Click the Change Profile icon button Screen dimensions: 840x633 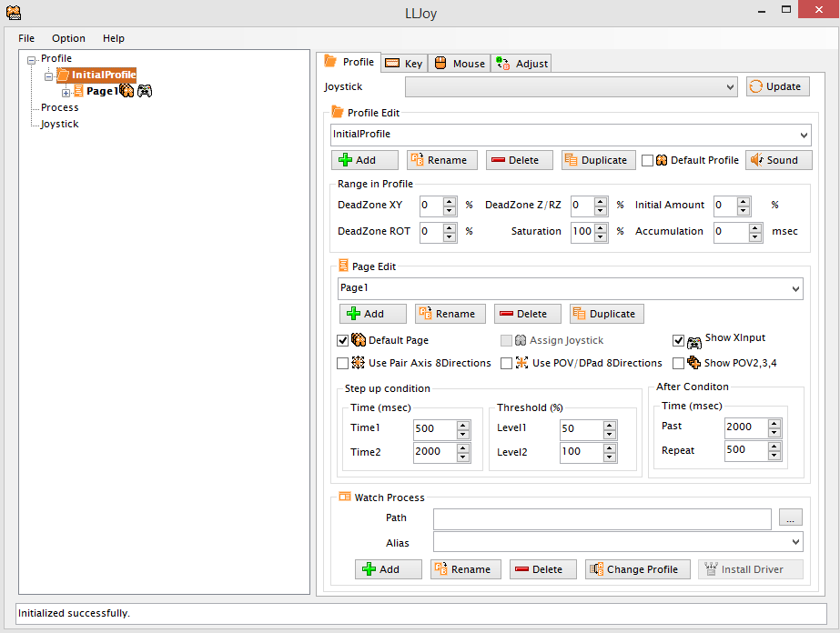click(x=637, y=569)
